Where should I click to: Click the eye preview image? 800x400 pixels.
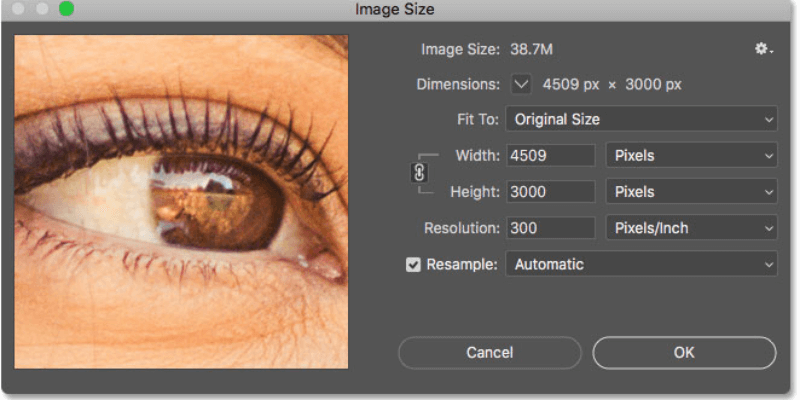181,202
